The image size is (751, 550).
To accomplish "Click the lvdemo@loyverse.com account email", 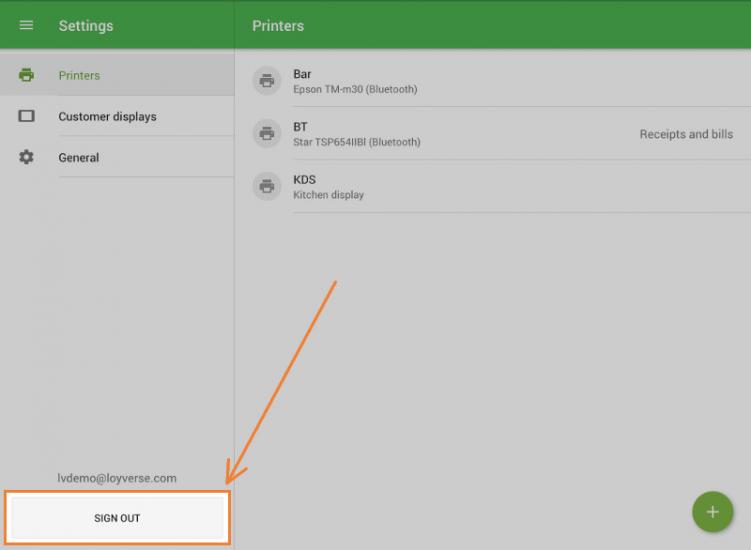I will tap(117, 478).
